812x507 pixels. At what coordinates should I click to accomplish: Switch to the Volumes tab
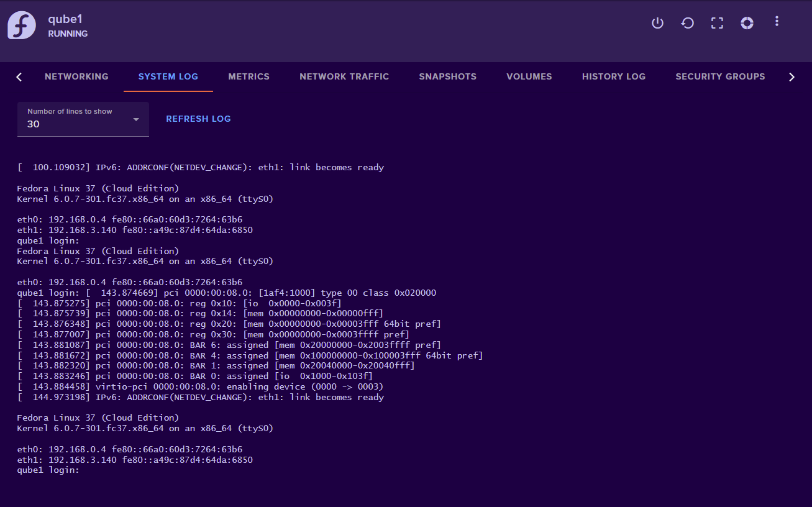pos(529,76)
